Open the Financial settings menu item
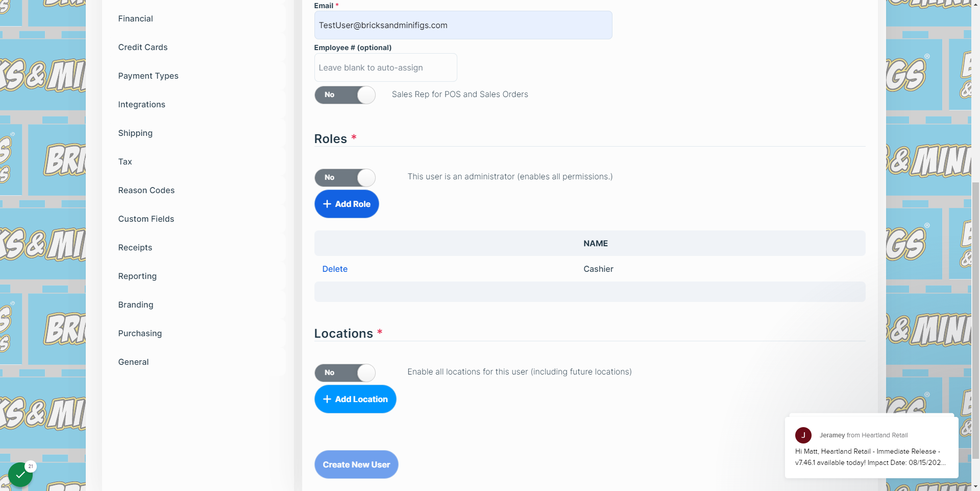980x491 pixels. pos(135,18)
